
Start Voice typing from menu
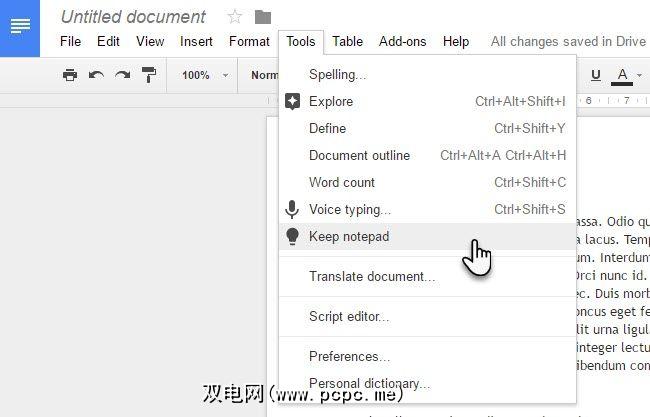pyautogui.click(x=428, y=209)
